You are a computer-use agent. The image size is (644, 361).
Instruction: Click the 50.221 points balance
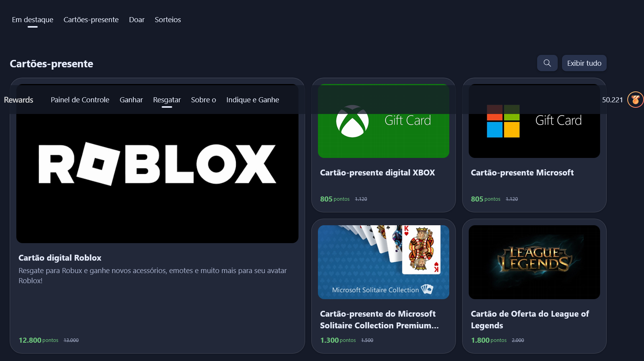tap(613, 100)
